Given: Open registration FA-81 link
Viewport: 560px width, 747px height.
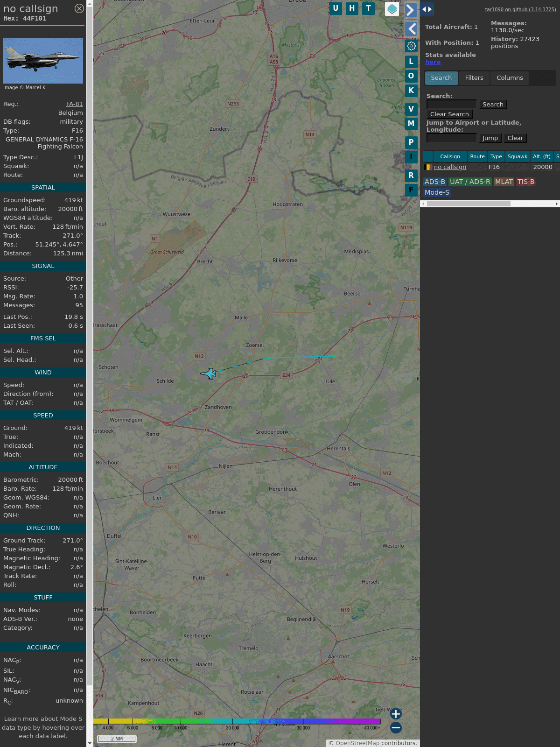Looking at the screenshot, I should 75,104.
